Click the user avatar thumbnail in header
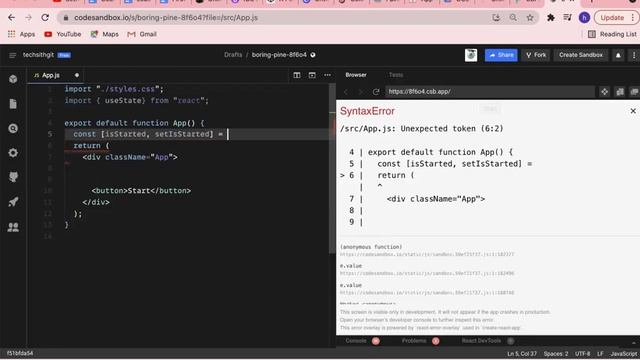The image size is (640, 360). pyautogui.click(x=471, y=55)
